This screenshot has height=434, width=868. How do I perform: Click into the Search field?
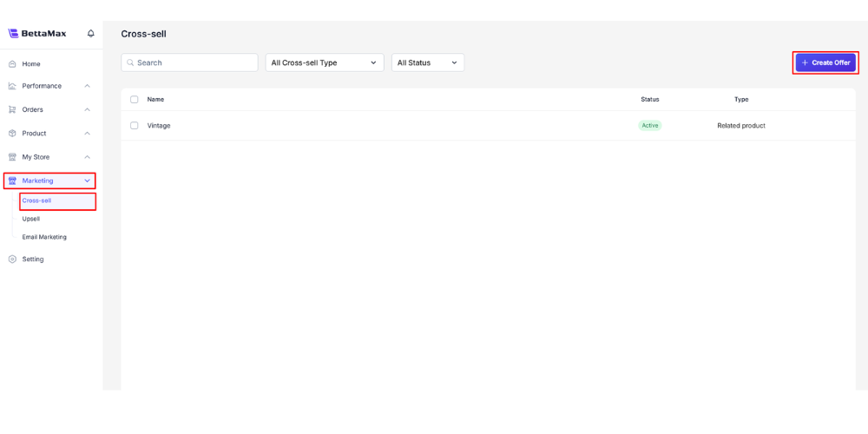click(x=189, y=62)
